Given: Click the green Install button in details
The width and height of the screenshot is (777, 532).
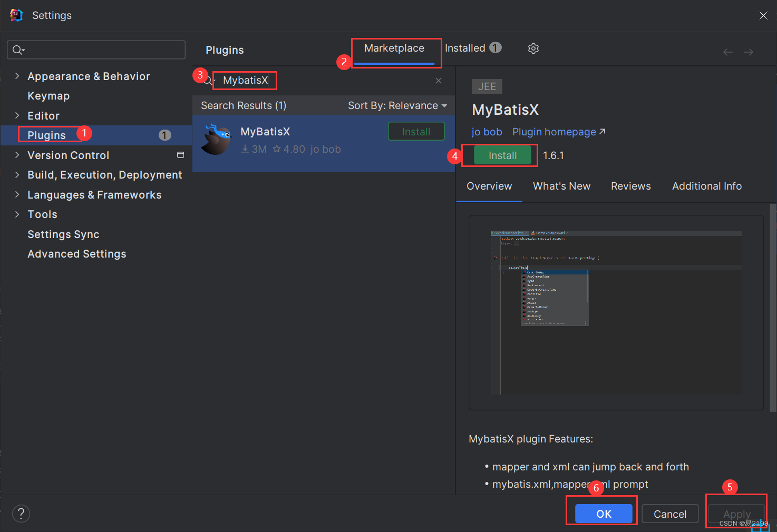Looking at the screenshot, I should tap(502, 155).
